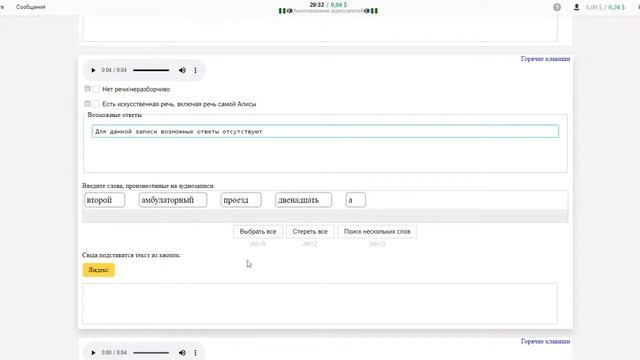Seek along the bottom audio progress bar

coord(151,353)
